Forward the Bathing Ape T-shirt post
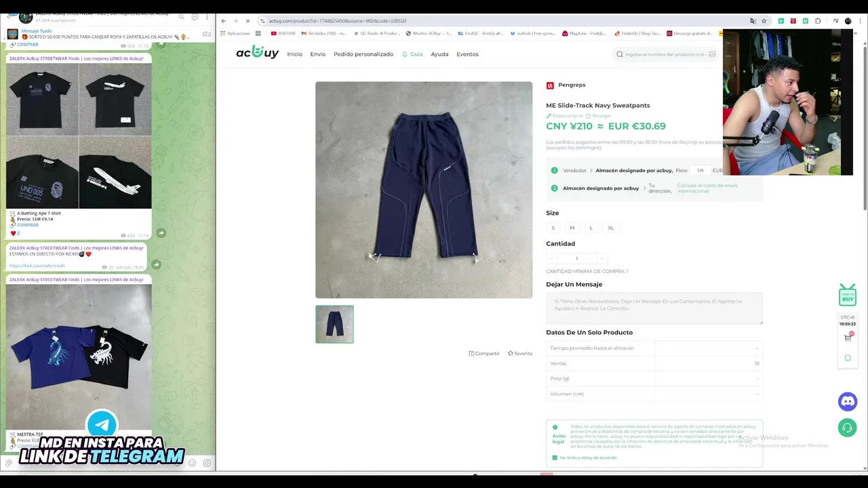868x488 pixels. coord(161,232)
